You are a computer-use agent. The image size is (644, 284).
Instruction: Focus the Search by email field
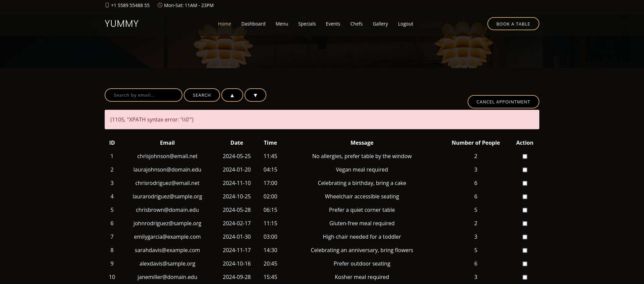pyautogui.click(x=144, y=95)
